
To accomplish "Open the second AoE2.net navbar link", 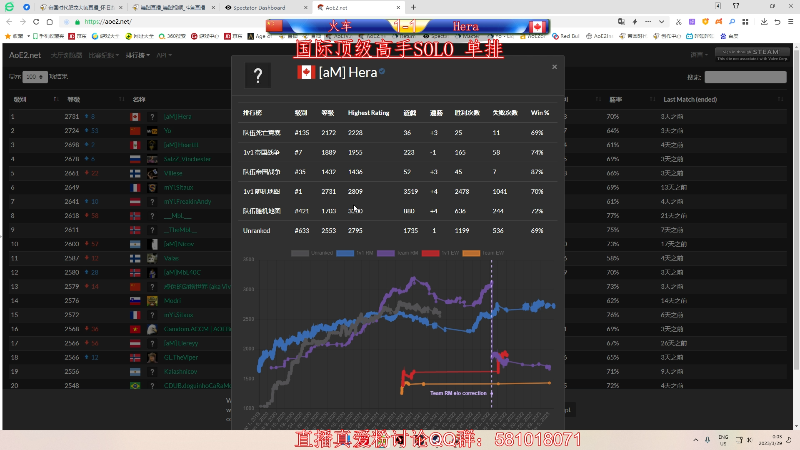I will (x=66, y=55).
